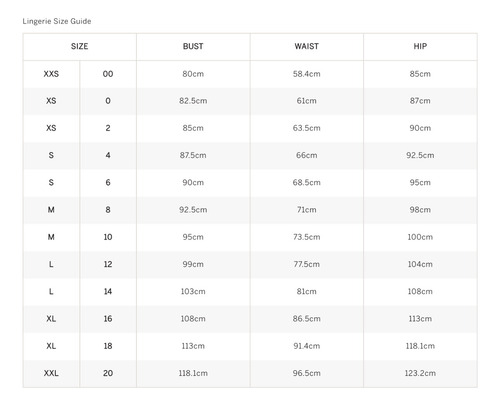
Task: Click the XXL size label
Action: (51, 373)
